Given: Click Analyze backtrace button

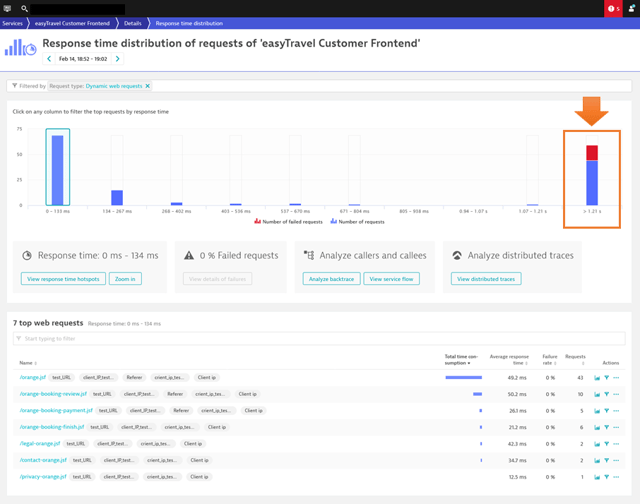Looking at the screenshot, I should point(331,279).
